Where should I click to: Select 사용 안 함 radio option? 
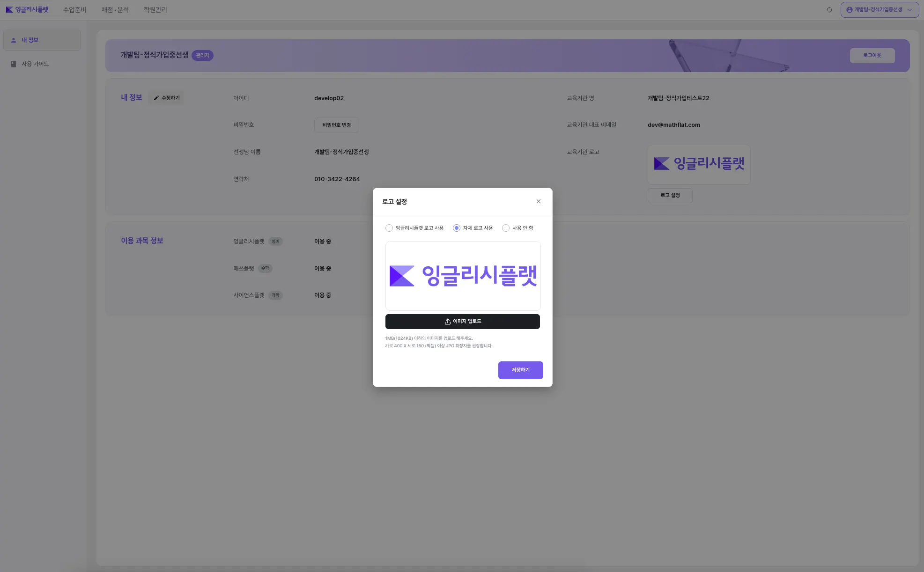[506, 228]
